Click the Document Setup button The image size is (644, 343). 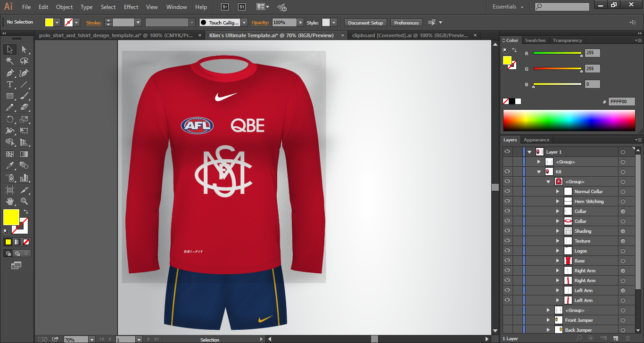pos(365,23)
